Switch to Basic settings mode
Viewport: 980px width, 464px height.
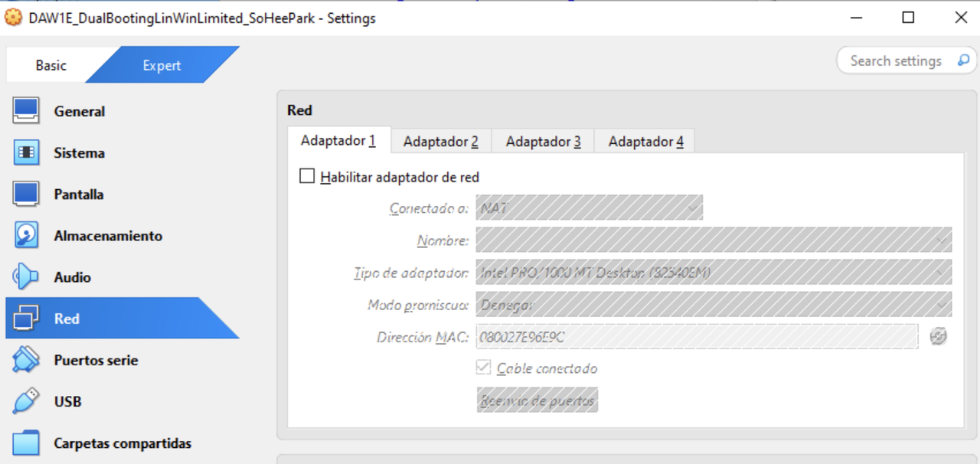[x=51, y=65]
